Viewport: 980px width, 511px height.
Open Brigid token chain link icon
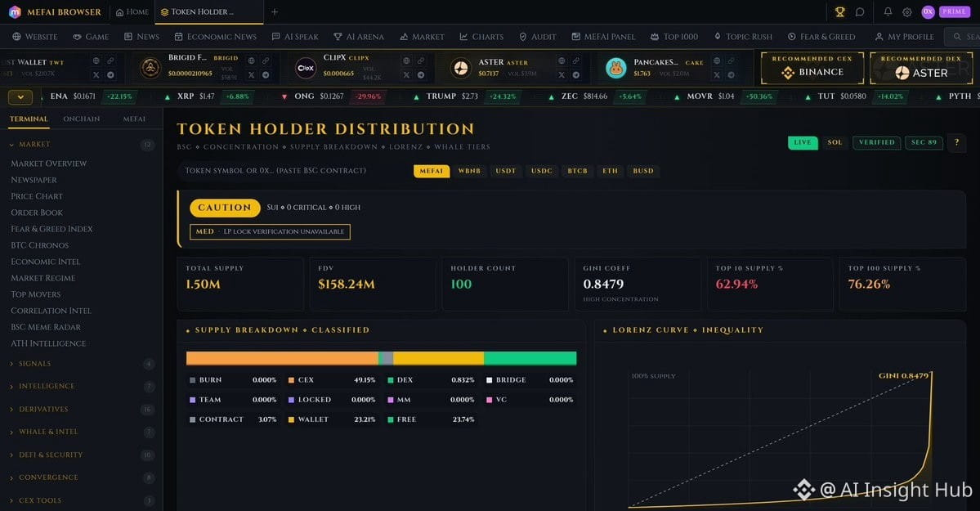(266, 61)
